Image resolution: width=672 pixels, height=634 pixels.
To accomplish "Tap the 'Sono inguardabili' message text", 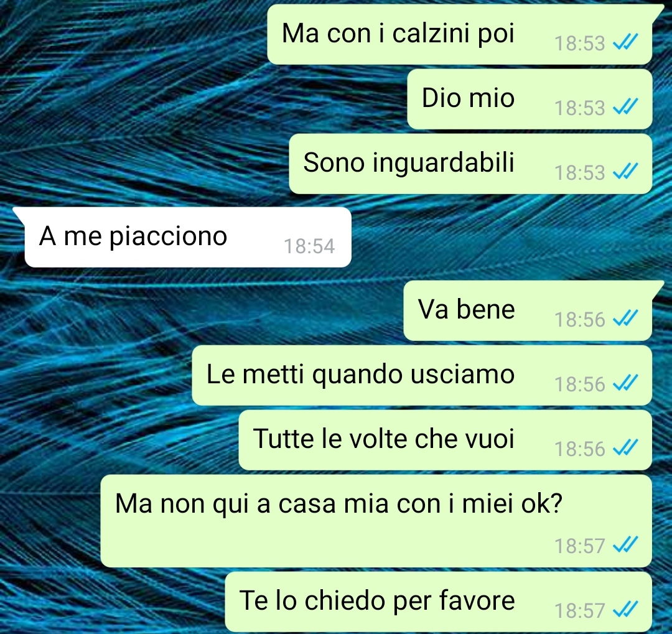I will [x=408, y=163].
